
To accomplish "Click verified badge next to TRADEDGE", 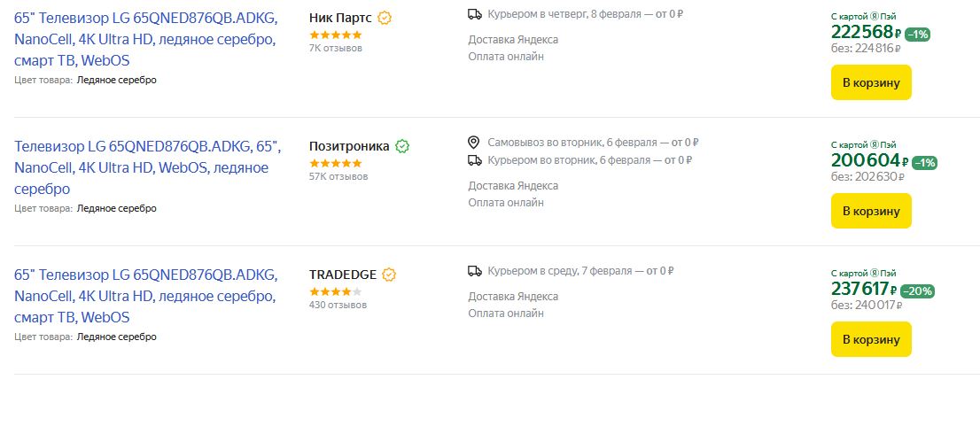I will coord(389,275).
